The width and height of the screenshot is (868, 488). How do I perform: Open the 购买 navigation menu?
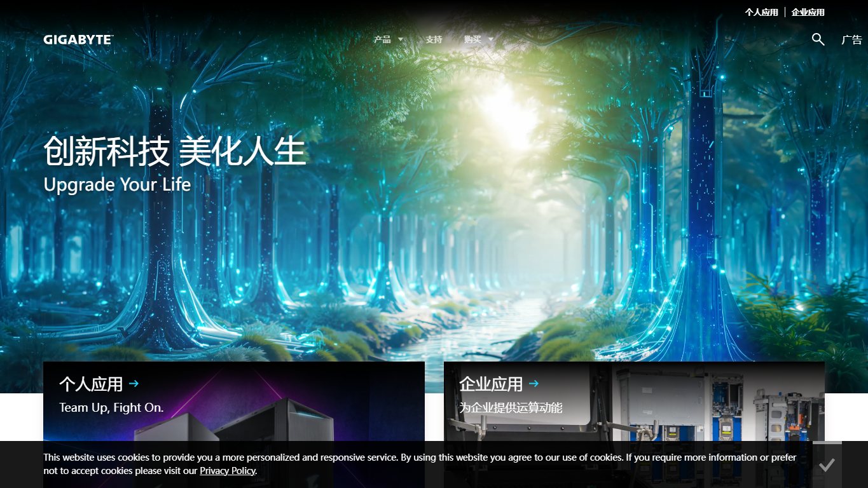[472, 39]
